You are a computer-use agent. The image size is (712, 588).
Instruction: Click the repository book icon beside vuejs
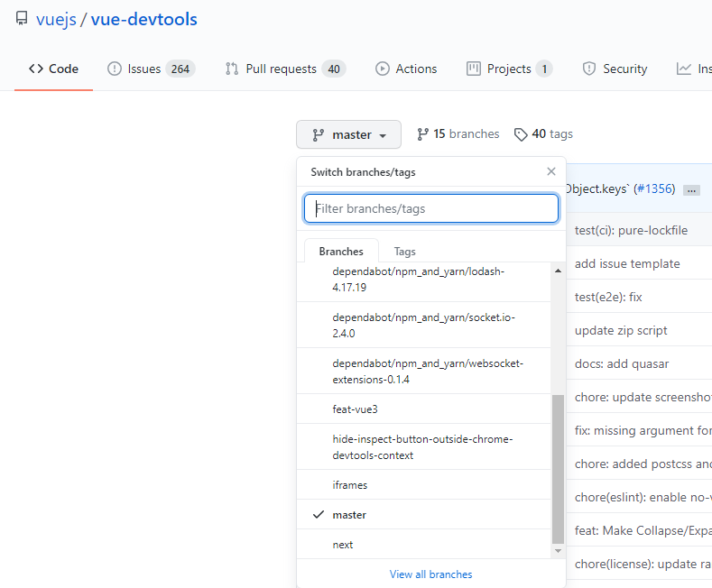pos(22,19)
